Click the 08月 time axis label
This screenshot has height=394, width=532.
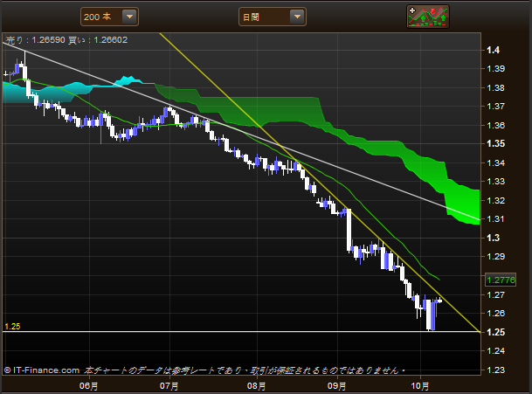pyautogui.click(x=257, y=386)
